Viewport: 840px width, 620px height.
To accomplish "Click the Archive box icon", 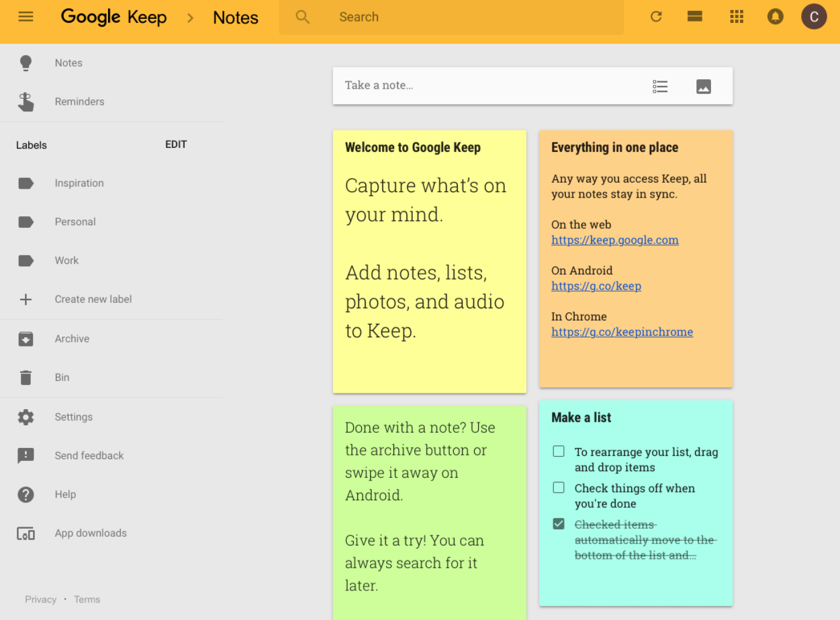I will pos(26,339).
